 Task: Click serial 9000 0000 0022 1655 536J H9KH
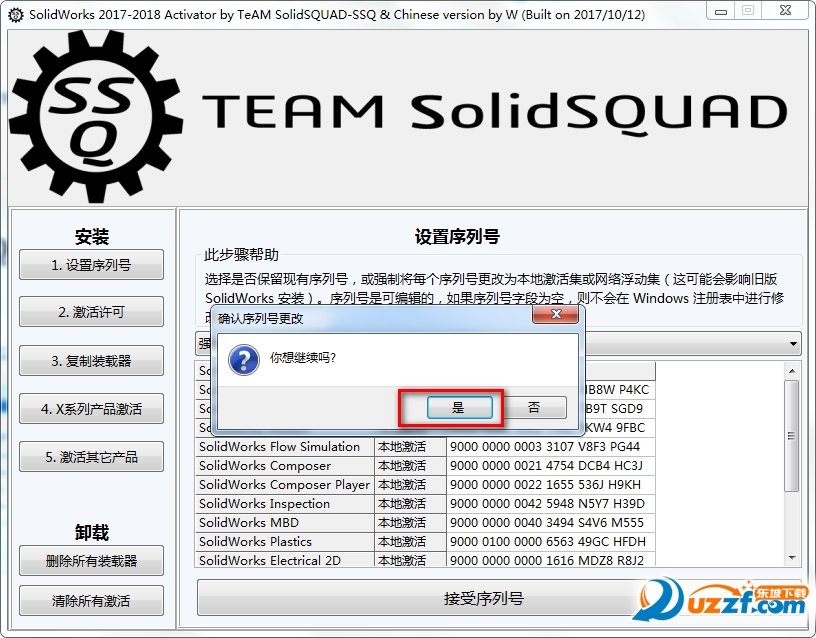551,485
